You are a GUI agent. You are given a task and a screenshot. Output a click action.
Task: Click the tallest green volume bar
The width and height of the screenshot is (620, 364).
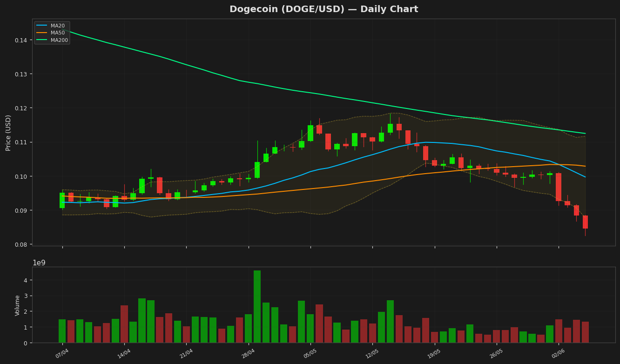tap(257, 307)
